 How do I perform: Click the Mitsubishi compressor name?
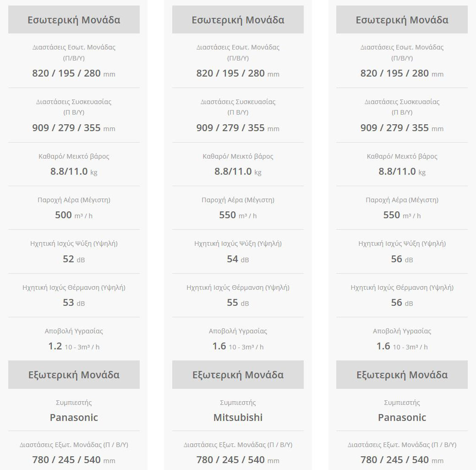tap(238, 418)
